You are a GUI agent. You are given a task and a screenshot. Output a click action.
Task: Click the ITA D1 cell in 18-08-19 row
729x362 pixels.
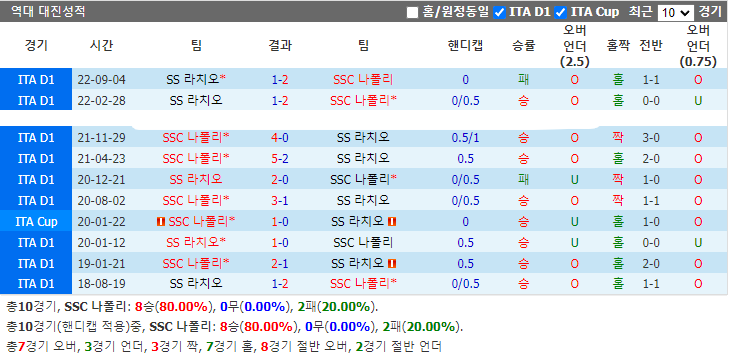coord(36,283)
